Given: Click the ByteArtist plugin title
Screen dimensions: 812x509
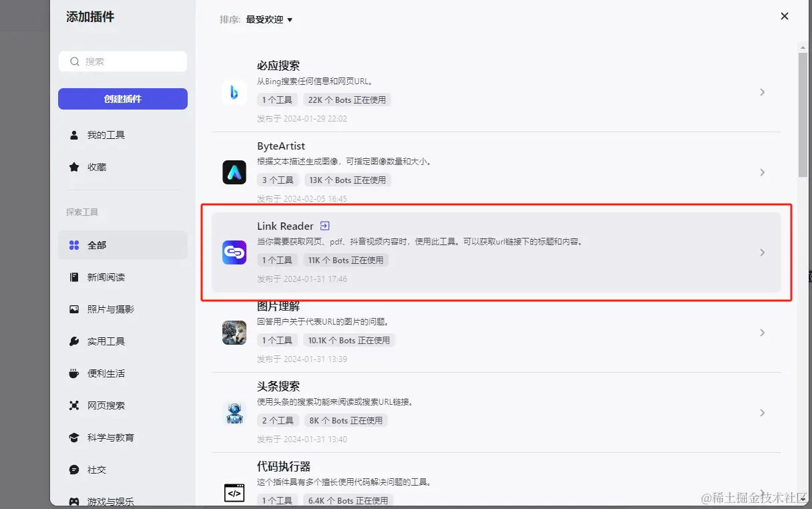Looking at the screenshot, I should click(x=281, y=146).
